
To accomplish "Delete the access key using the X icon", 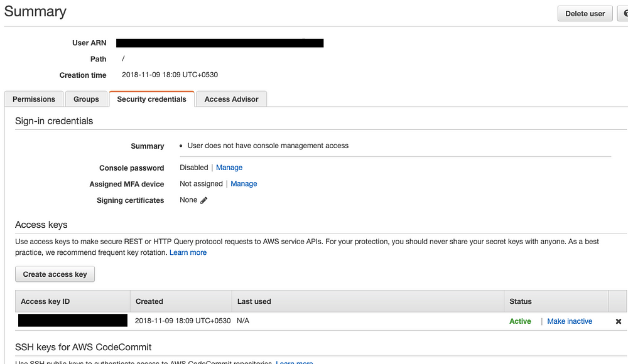I will (618, 321).
